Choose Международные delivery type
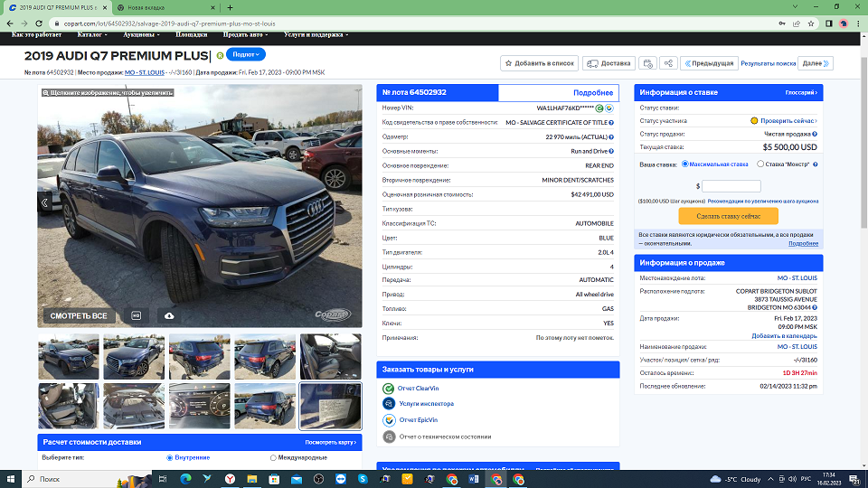The image size is (868, 488). coord(273,457)
